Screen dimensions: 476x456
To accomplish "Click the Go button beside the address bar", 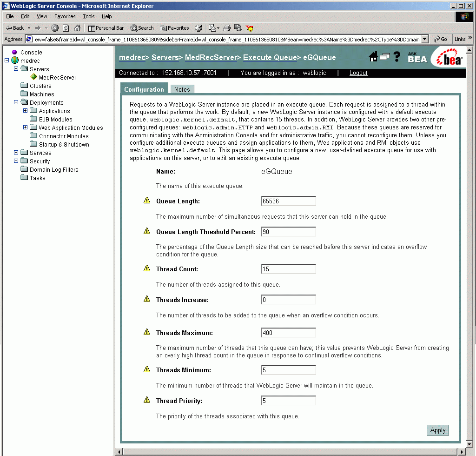I will [x=441, y=39].
